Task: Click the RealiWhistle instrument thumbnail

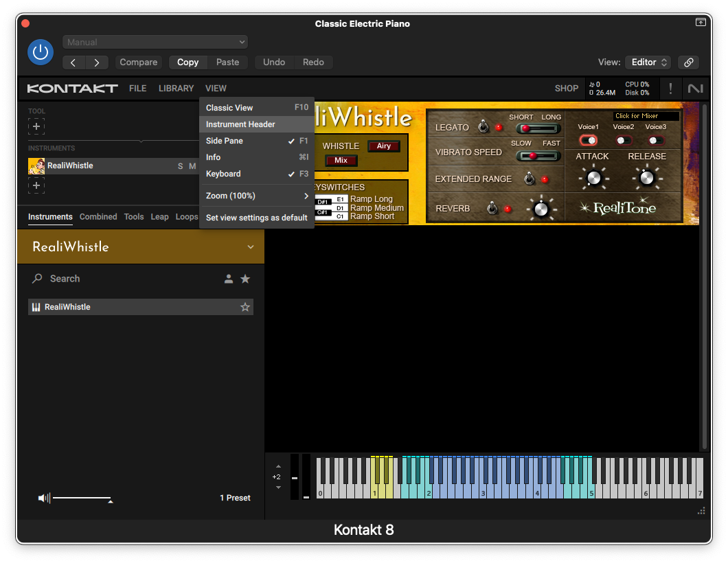Action: click(x=36, y=165)
